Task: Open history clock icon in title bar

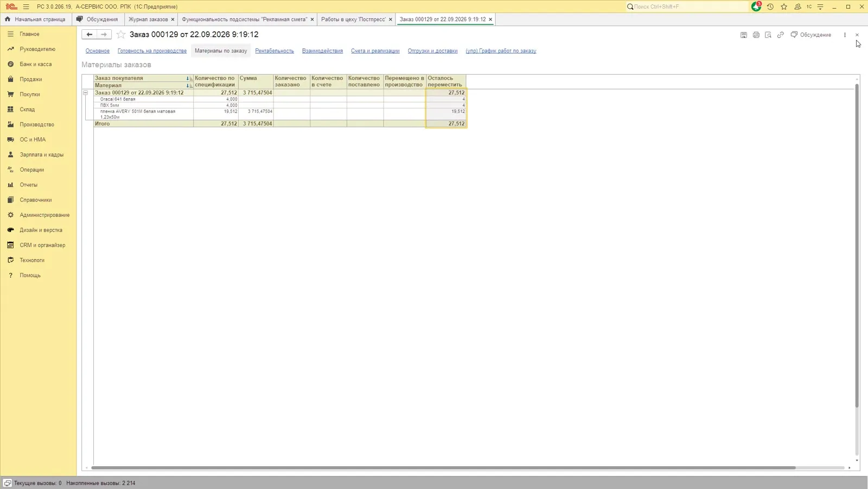Action: [x=770, y=7]
